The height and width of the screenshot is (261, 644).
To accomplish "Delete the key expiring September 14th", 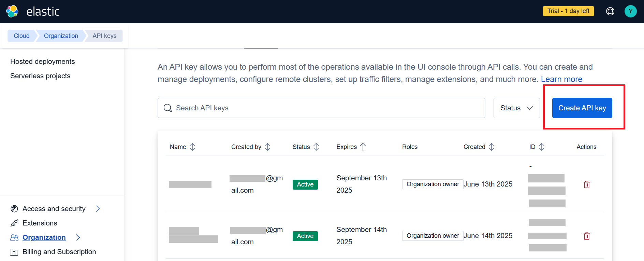I will click(x=587, y=236).
